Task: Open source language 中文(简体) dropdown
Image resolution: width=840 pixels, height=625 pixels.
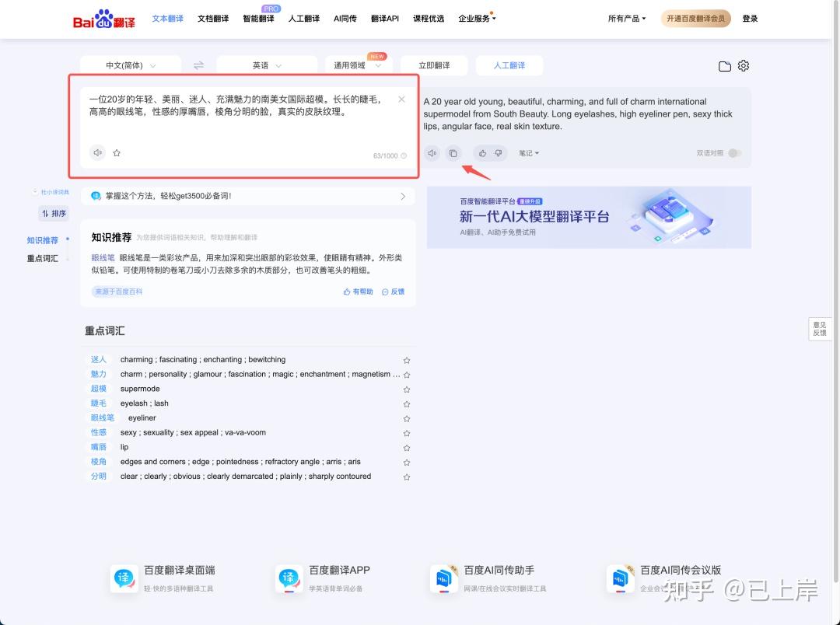Action: tap(131, 65)
